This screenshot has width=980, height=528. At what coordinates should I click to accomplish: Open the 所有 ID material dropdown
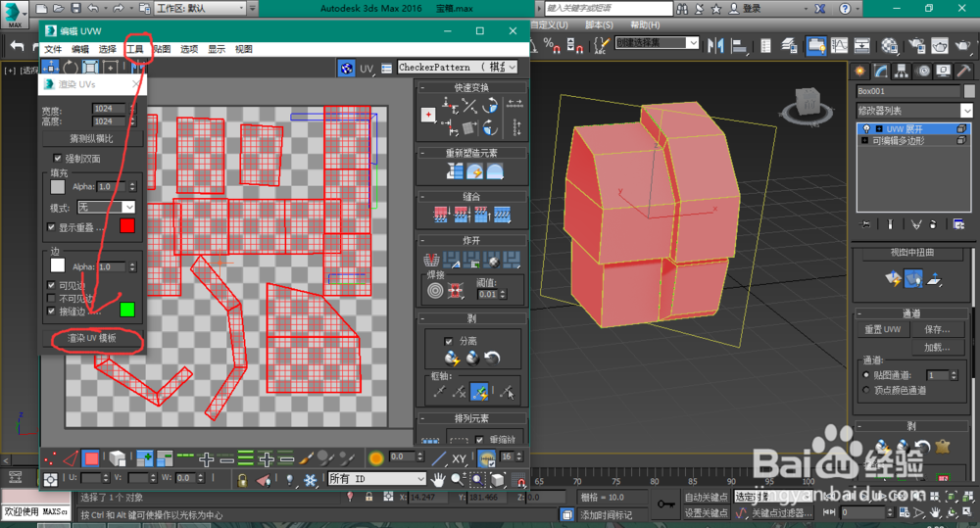click(x=377, y=479)
